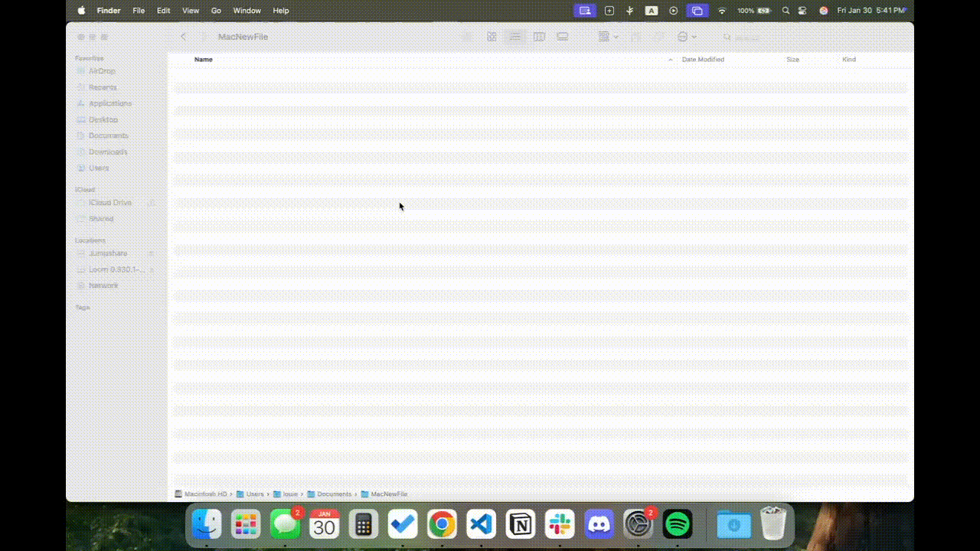Image resolution: width=980 pixels, height=551 pixels.
Task: Open Downloads in the sidebar
Action: point(102,152)
